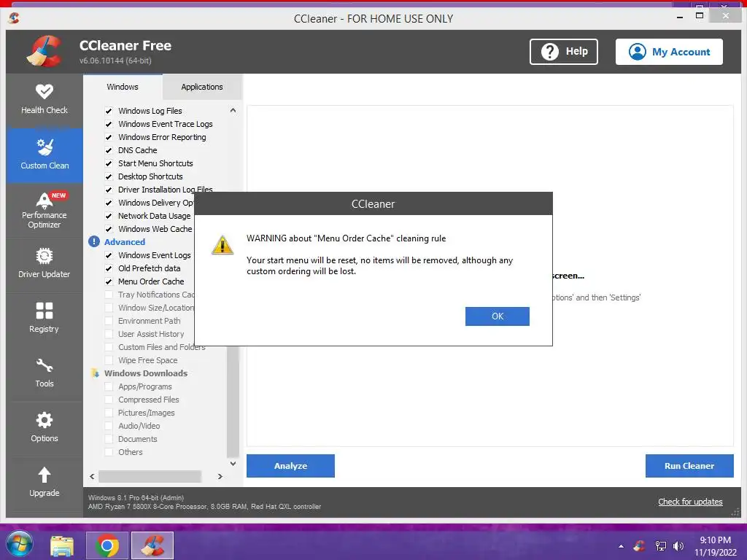The width and height of the screenshot is (747, 560).
Task: Open My Account
Action: click(x=669, y=52)
